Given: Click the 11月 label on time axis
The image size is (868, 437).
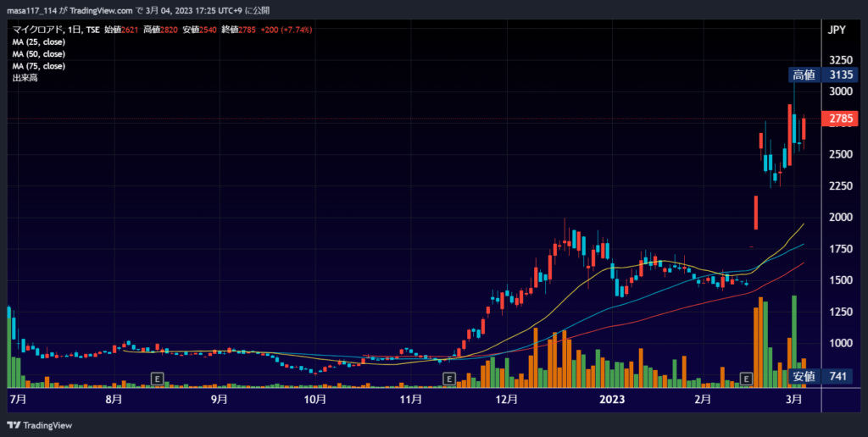Looking at the screenshot, I should (411, 400).
